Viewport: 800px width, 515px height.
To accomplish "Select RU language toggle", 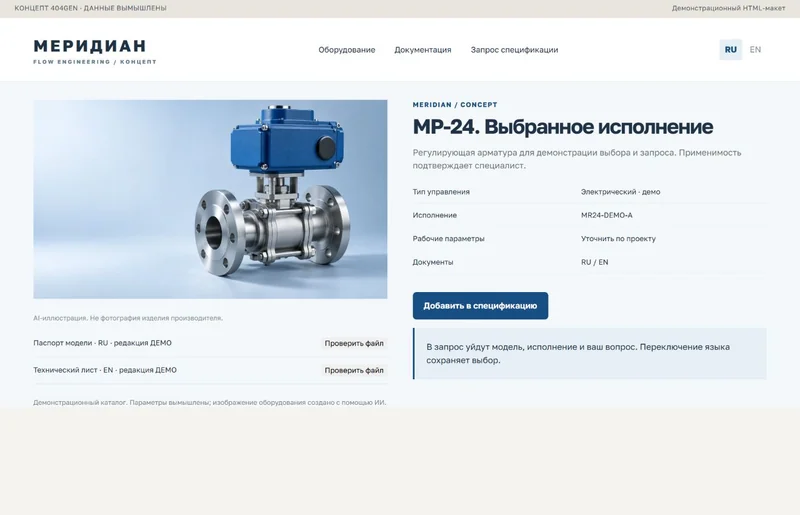I will (730, 50).
